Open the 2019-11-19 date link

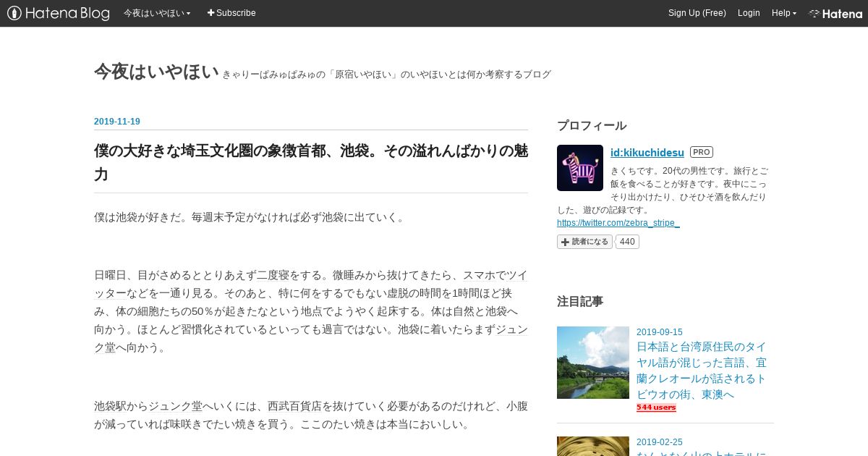[117, 122]
